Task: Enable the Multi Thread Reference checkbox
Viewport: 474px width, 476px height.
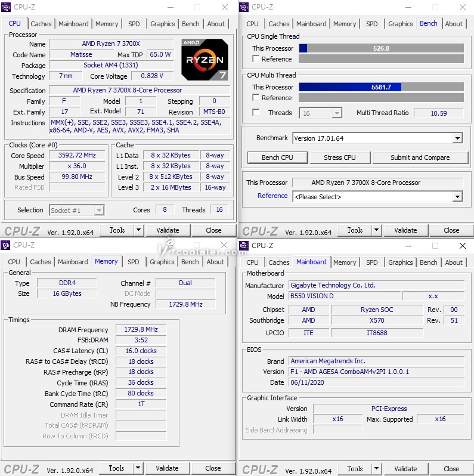Action: pos(256,98)
